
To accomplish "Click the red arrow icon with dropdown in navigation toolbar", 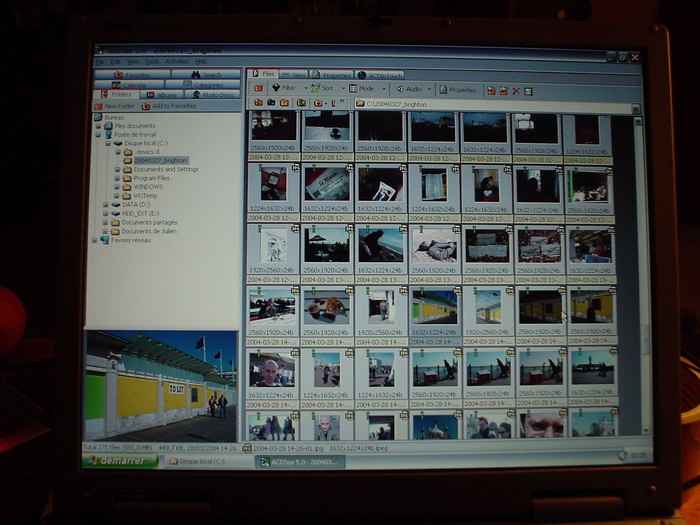I will click(318, 103).
